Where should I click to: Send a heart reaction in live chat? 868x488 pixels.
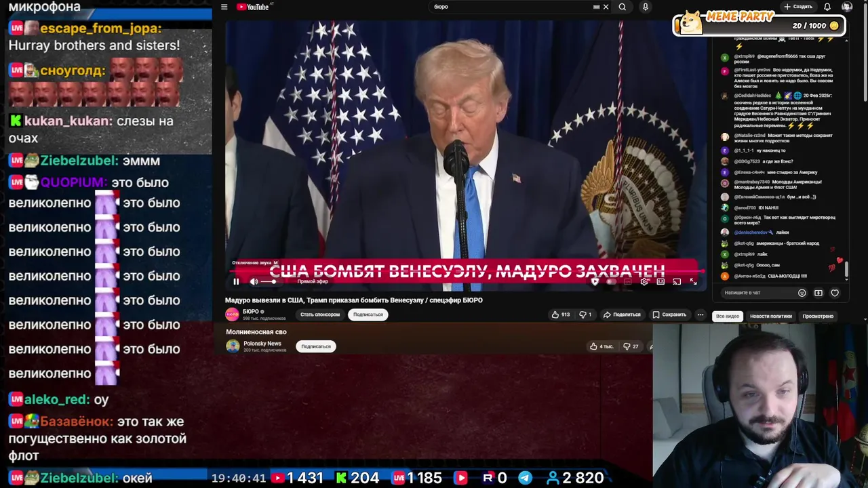pos(835,293)
